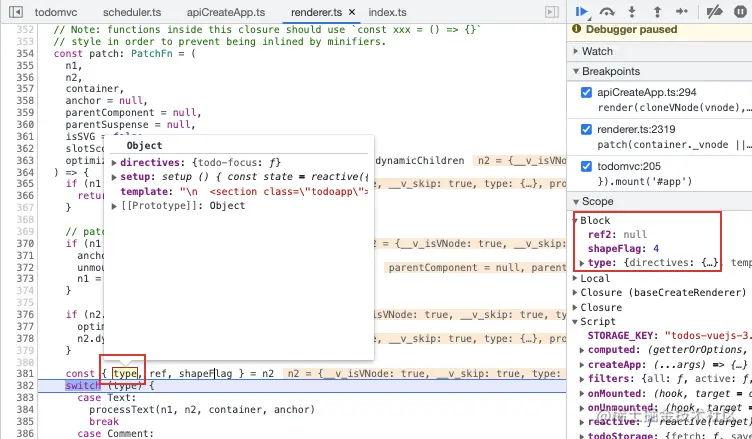Expand the onMounted variable
The width and height of the screenshot is (752, 439).
(x=582, y=393)
